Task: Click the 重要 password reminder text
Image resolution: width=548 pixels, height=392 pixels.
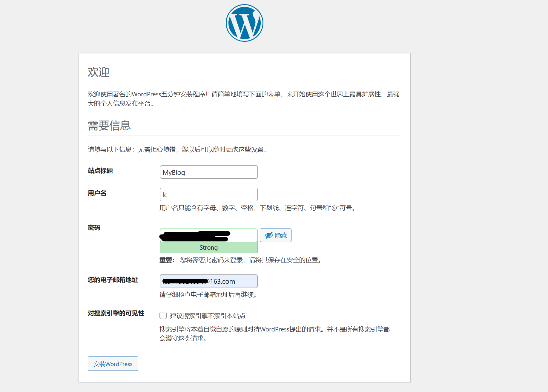Action: [240, 260]
